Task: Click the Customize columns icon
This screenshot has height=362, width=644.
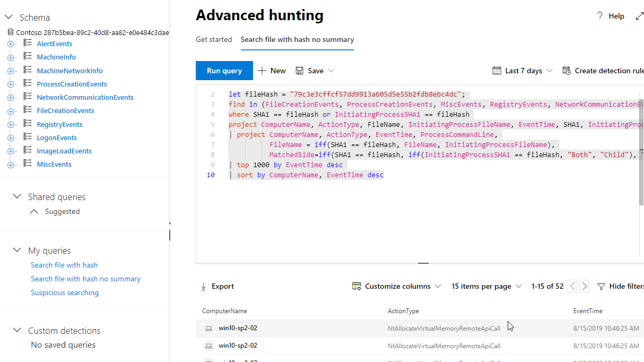Action: click(356, 287)
